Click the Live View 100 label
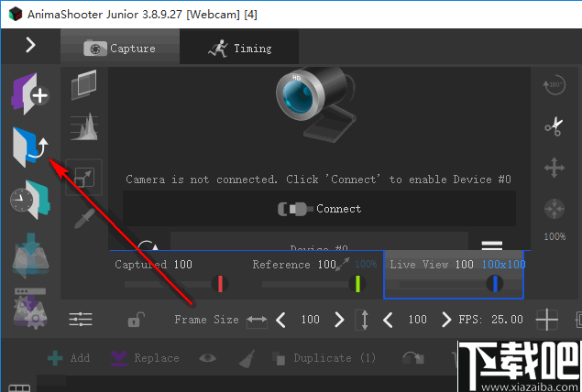582x392 pixels. tap(432, 265)
